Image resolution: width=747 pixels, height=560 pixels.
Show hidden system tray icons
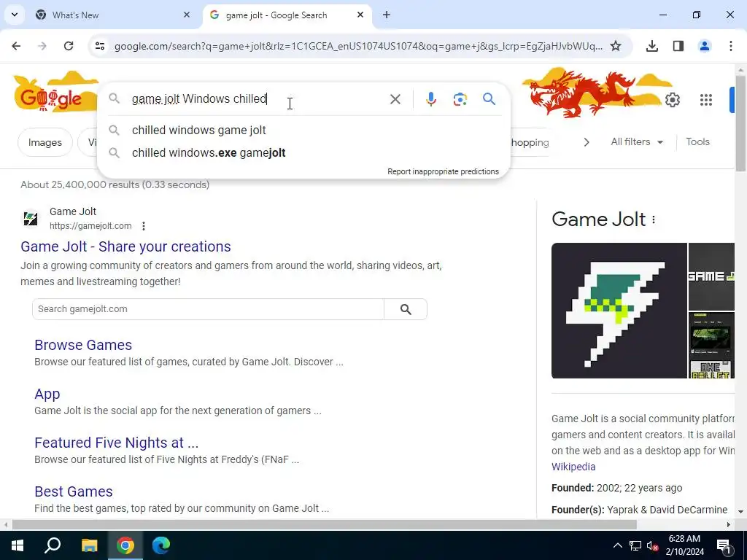pyautogui.click(x=617, y=545)
